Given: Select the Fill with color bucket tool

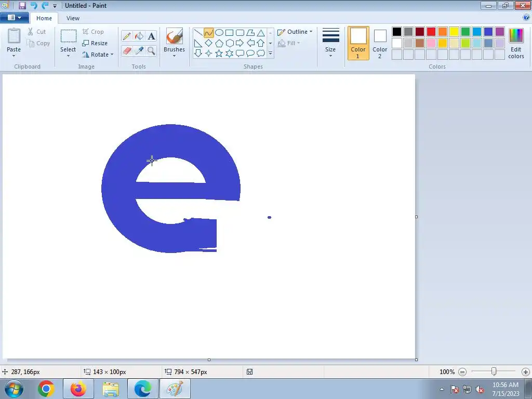Looking at the screenshot, I should pyautogui.click(x=139, y=36).
